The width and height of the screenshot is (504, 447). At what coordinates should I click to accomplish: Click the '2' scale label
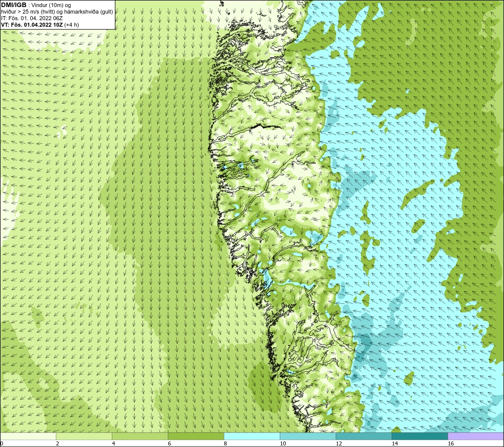pyautogui.click(x=57, y=444)
